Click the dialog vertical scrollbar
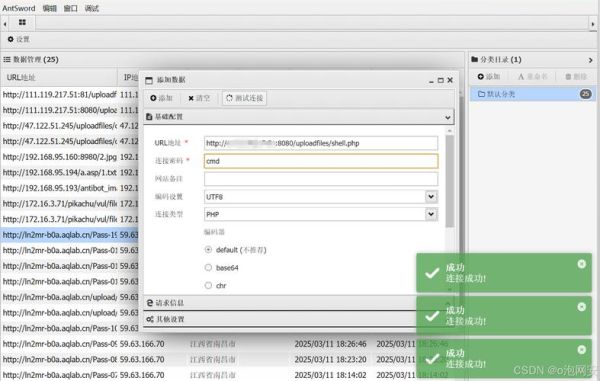 (x=450, y=181)
